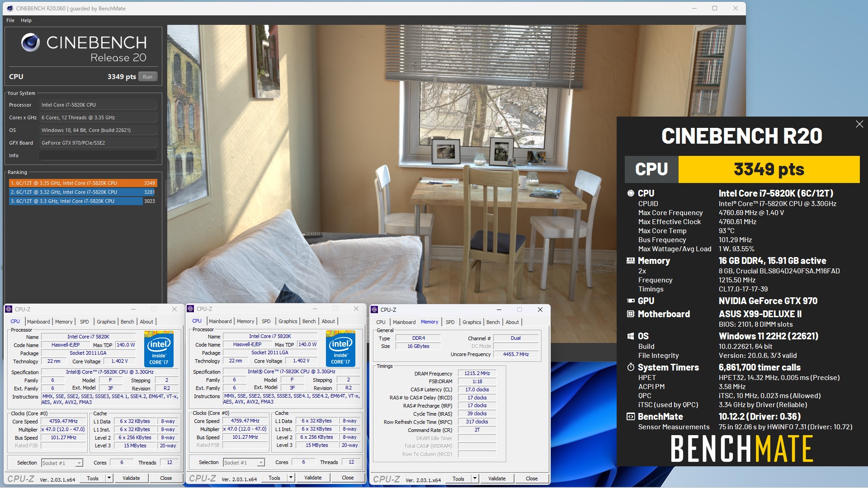Click the GFX Board GeForce GTX 970 field
868x488 pixels.
(98, 143)
